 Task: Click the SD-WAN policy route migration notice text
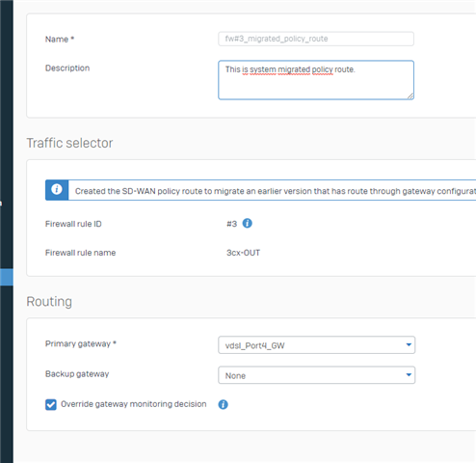275,191
